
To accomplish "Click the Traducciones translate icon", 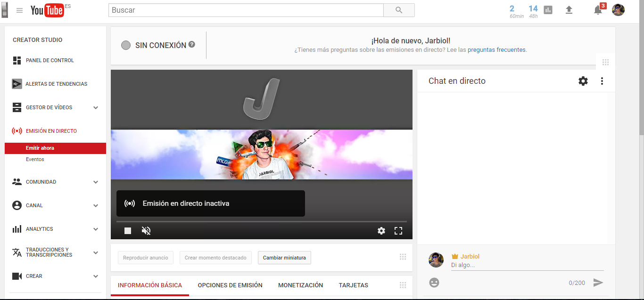I will [x=17, y=252].
